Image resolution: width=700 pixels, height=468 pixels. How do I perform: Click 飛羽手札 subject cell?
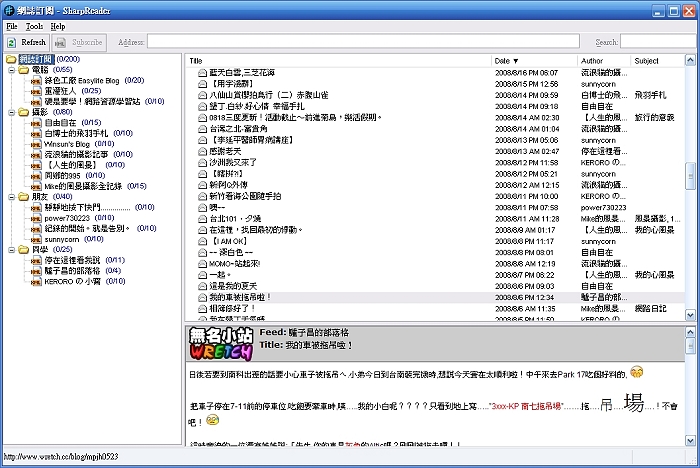[x=650, y=95]
